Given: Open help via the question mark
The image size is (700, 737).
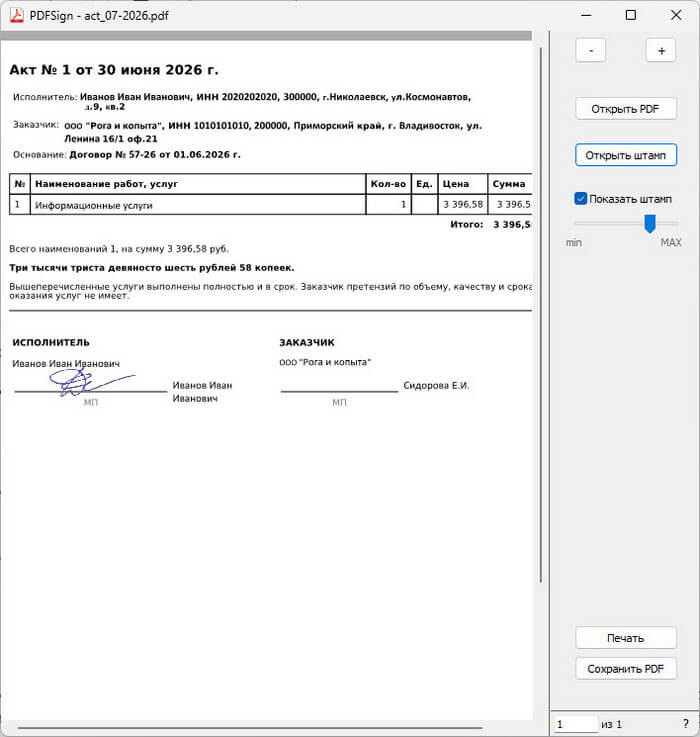Looking at the screenshot, I should (x=685, y=724).
